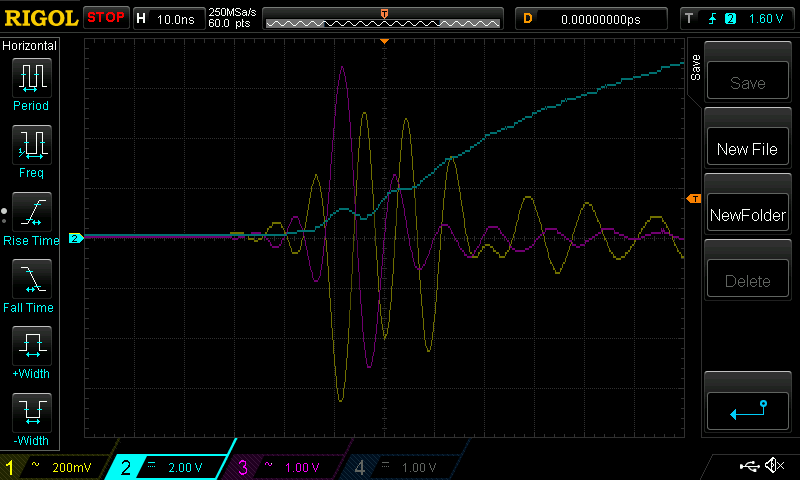The height and width of the screenshot is (480, 800).
Task: Click the orange trigger level marker T
Action: click(x=694, y=199)
